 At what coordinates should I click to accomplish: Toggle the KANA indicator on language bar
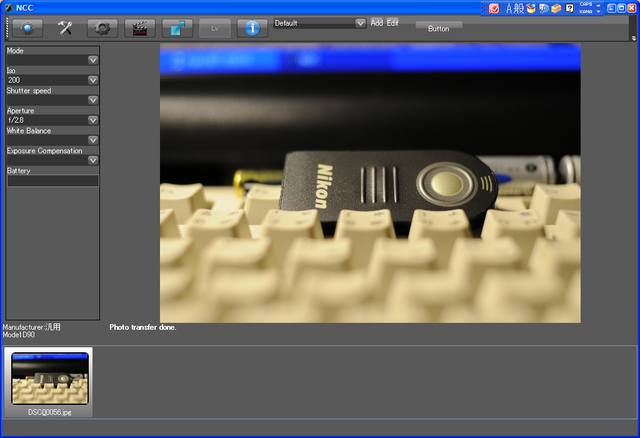(585, 11)
